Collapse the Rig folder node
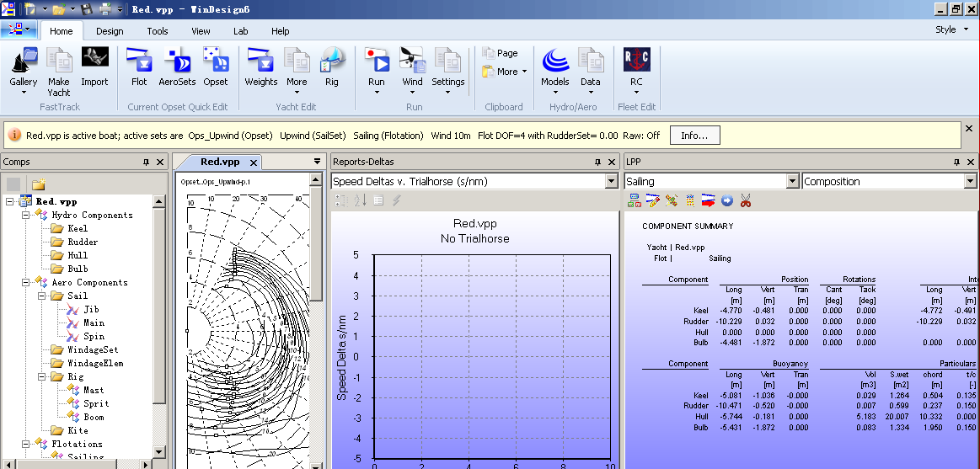This screenshot has height=469, width=980. [42, 376]
